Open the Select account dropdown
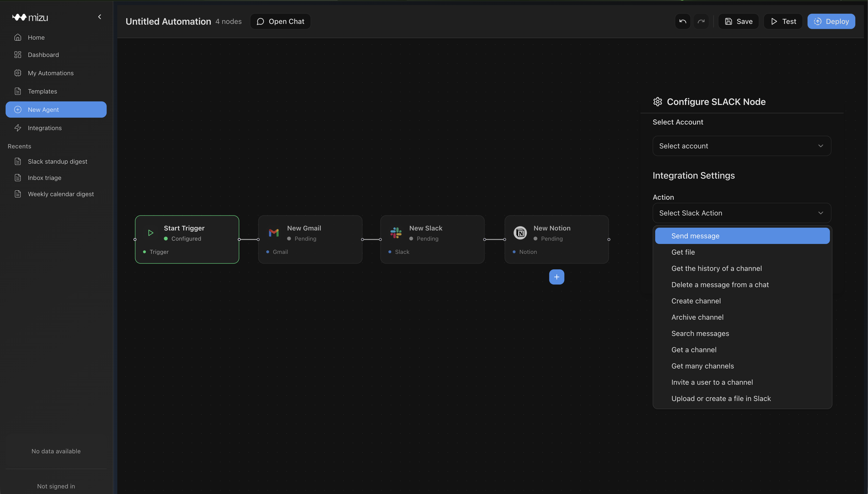This screenshot has width=868, height=494. tap(742, 146)
